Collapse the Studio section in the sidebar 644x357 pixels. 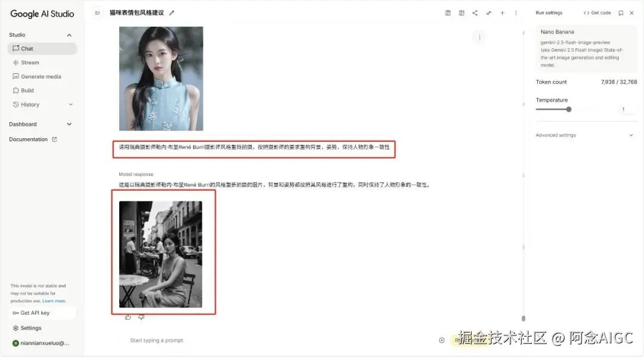tap(69, 35)
